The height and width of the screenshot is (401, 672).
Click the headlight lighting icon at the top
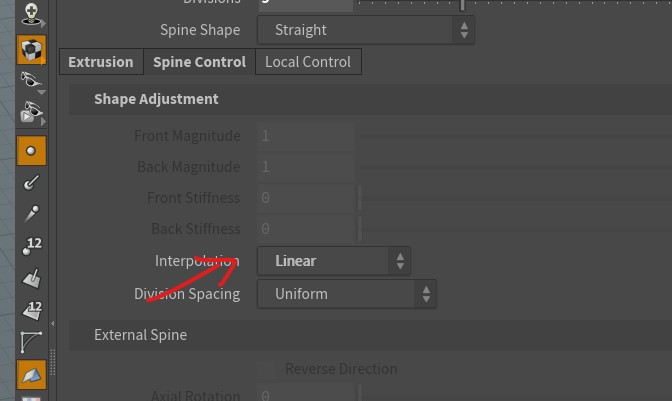31,14
